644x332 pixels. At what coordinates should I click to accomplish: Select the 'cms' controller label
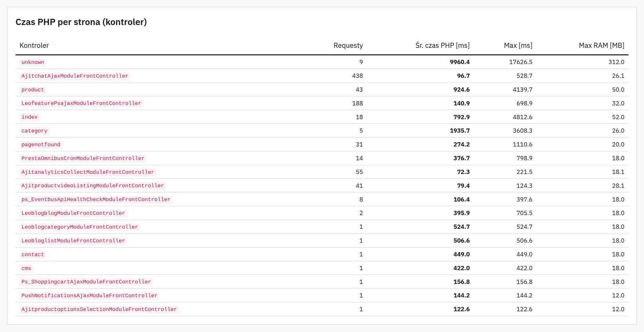coord(26,268)
